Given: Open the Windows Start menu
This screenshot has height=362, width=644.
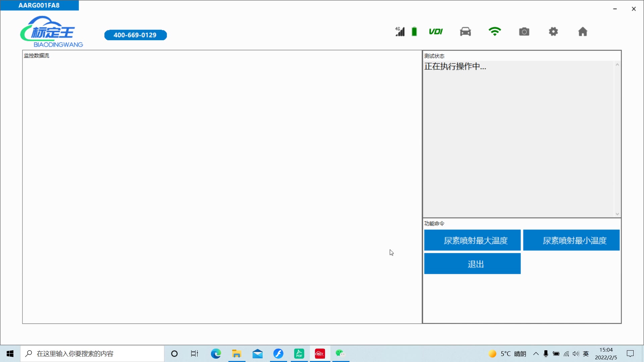Looking at the screenshot, I should (x=10, y=354).
